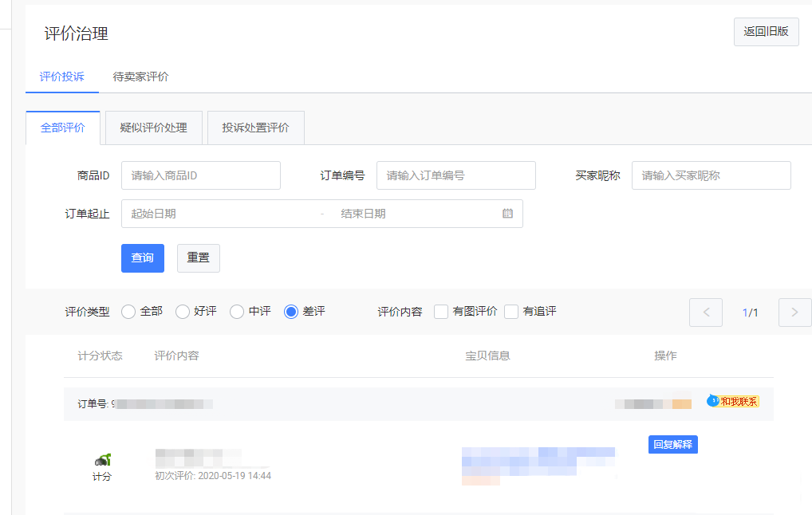The width and height of the screenshot is (812, 515).
Task: Check the 有追评 filter
Action: click(x=510, y=311)
